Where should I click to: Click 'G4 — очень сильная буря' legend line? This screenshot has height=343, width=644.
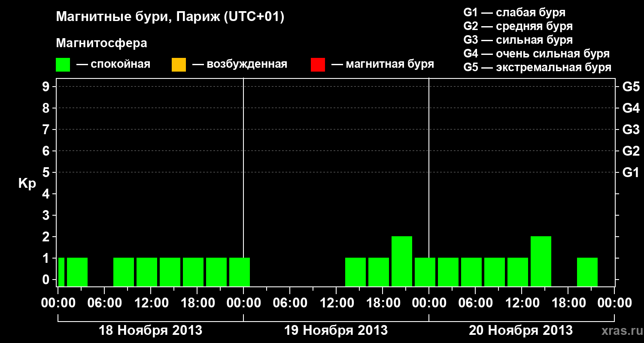tap(537, 54)
